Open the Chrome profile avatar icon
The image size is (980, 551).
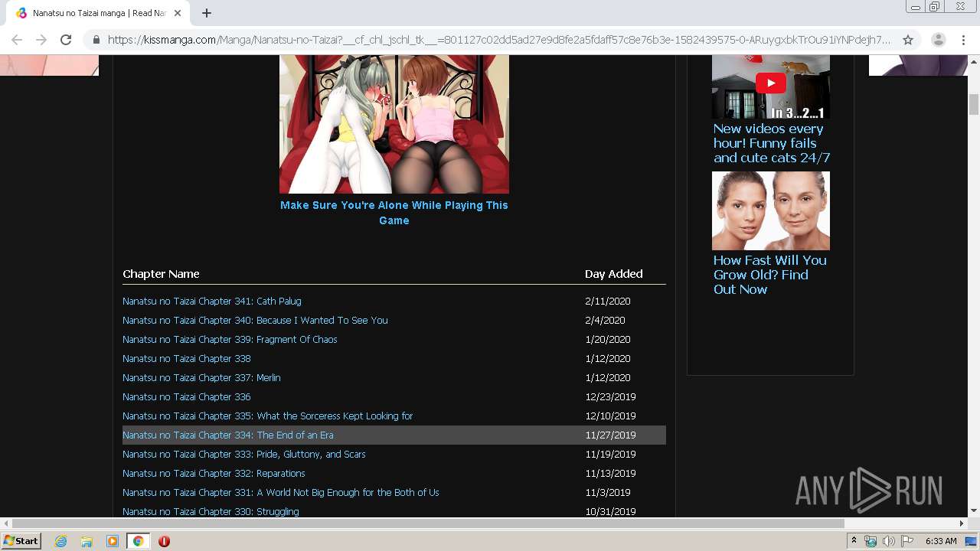click(x=938, y=40)
